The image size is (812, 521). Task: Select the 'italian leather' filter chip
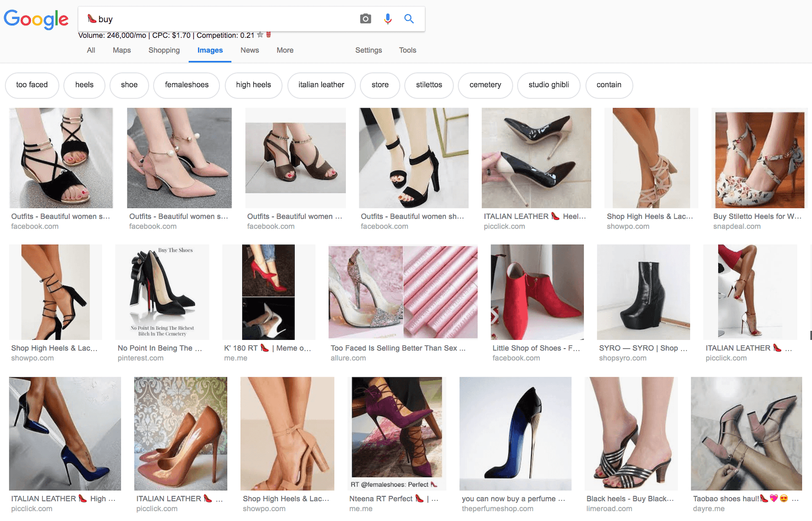[321, 85]
